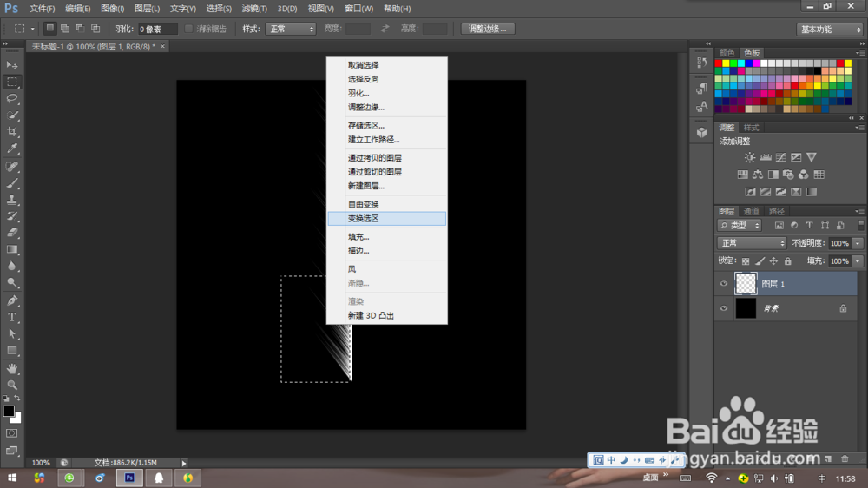The height and width of the screenshot is (488, 868).
Task: Select the Quick Selection tool
Action: (11, 115)
